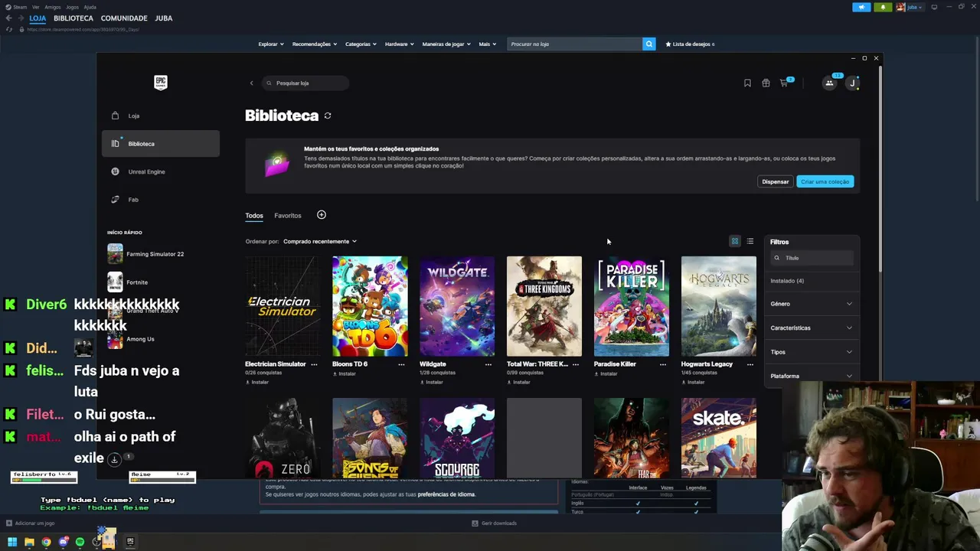Open the Amigos menu in Steam
This screenshot has width=980, height=551.
tap(52, 7)
